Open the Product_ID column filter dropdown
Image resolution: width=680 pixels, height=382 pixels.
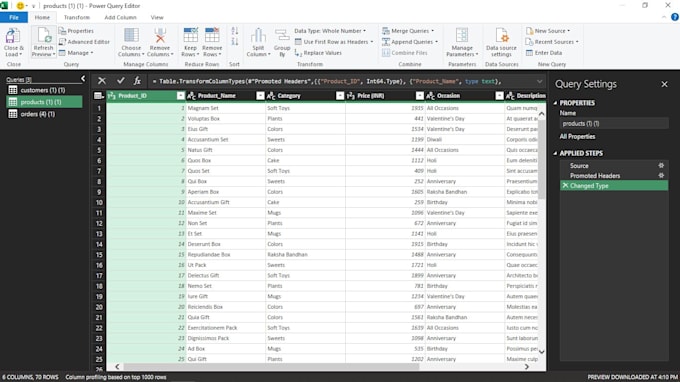pos(181,96)
